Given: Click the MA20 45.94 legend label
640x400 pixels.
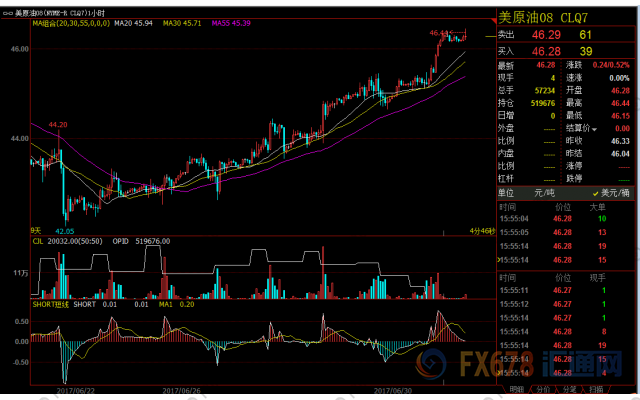Looking at the screenshot, I should (x=134, y=22).
